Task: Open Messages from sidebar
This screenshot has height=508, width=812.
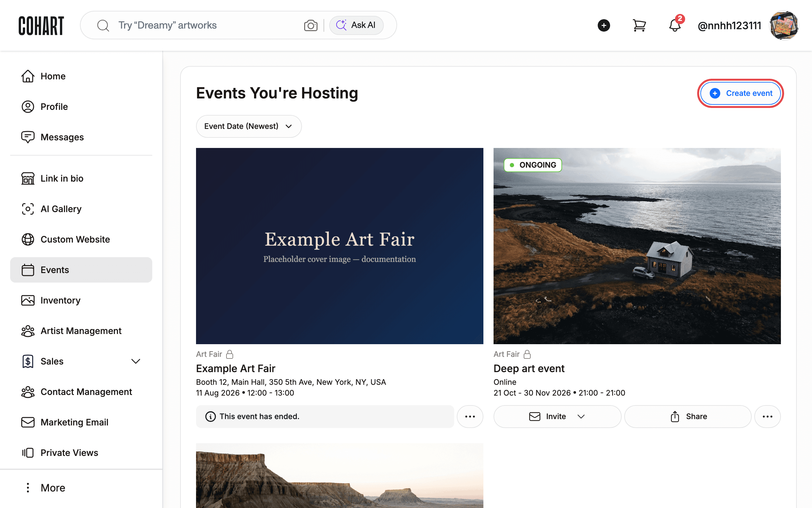Action: coord(81,137)
